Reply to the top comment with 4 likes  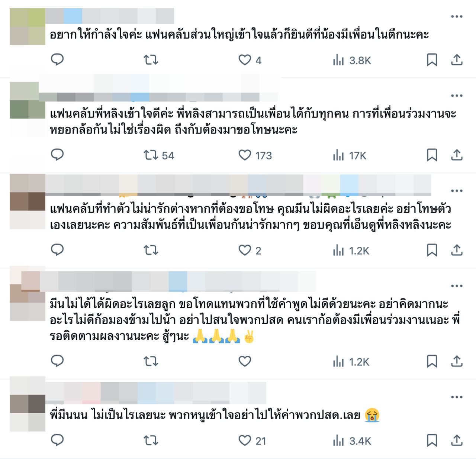point(57,59)
